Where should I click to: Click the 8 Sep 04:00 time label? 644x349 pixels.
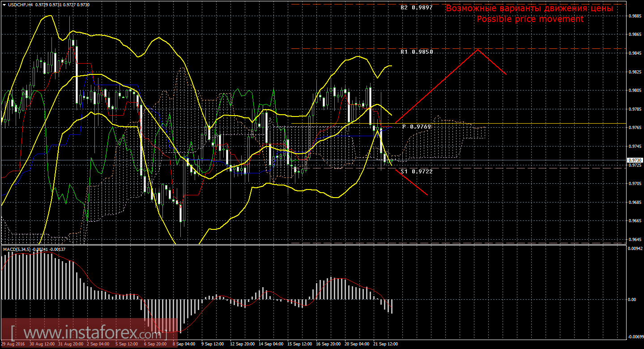(x=185, y=345)
